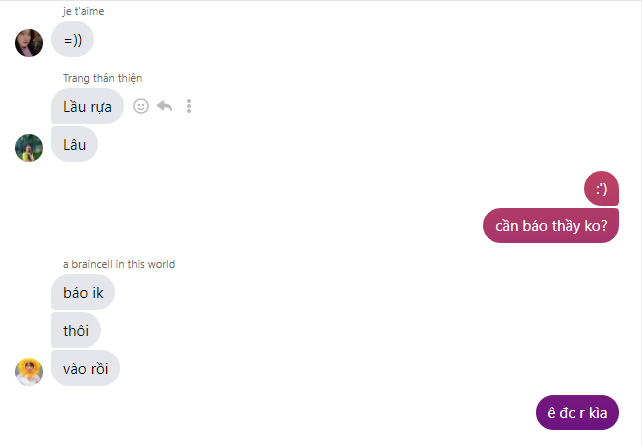Click the smiley face reaction icon

point(141,106)
